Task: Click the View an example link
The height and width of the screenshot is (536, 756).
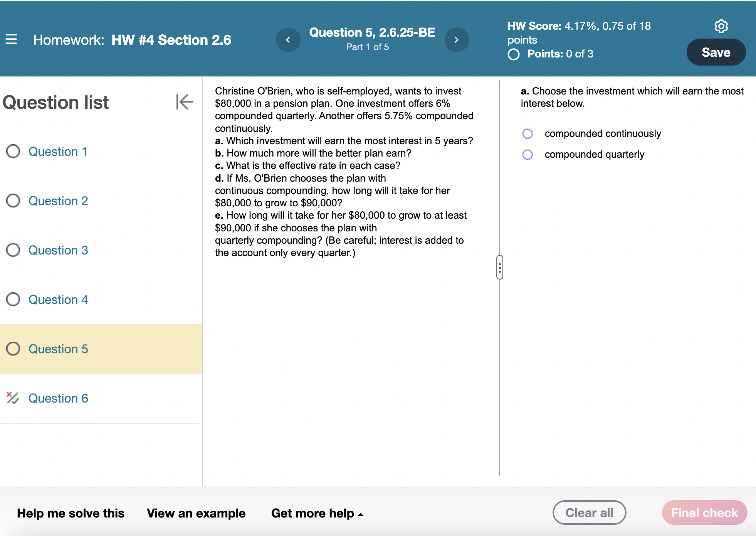Action: tap(196, 513)
